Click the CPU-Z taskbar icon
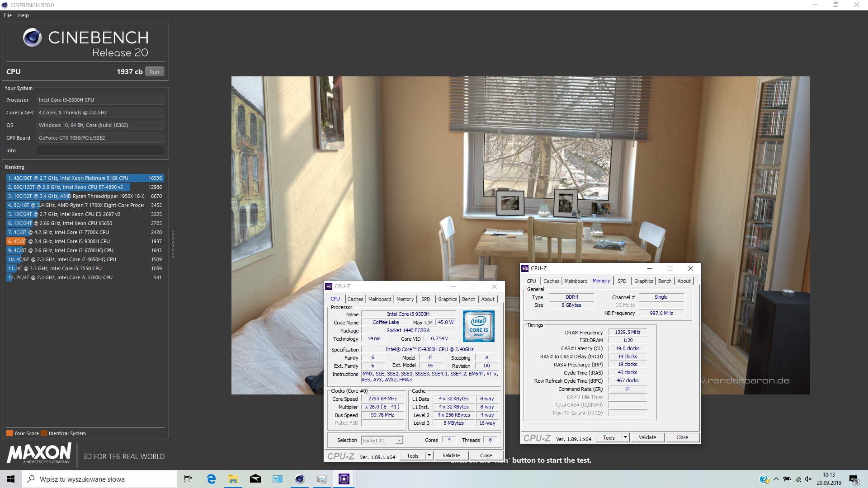 (x=344, y=479)
